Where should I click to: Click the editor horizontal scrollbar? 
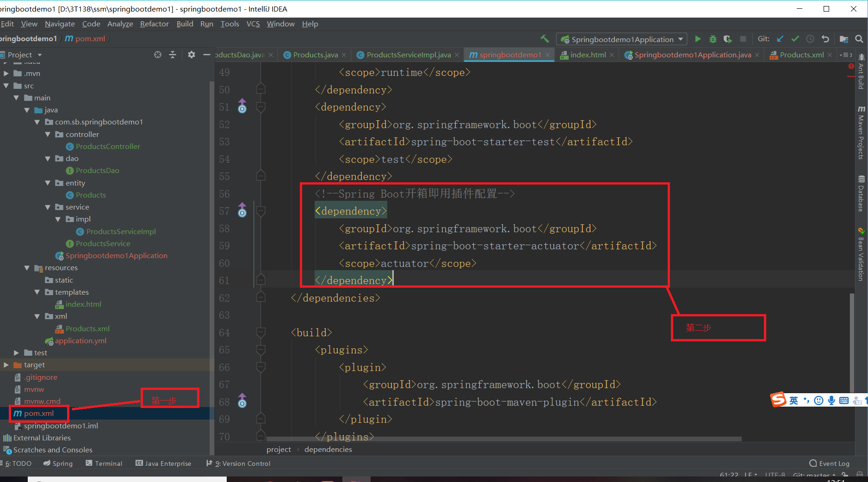pos(504,439)
